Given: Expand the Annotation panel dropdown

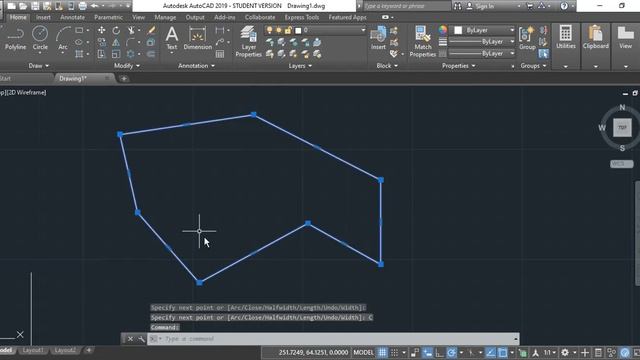Looking at the screenshot, I should click(196, 66).
